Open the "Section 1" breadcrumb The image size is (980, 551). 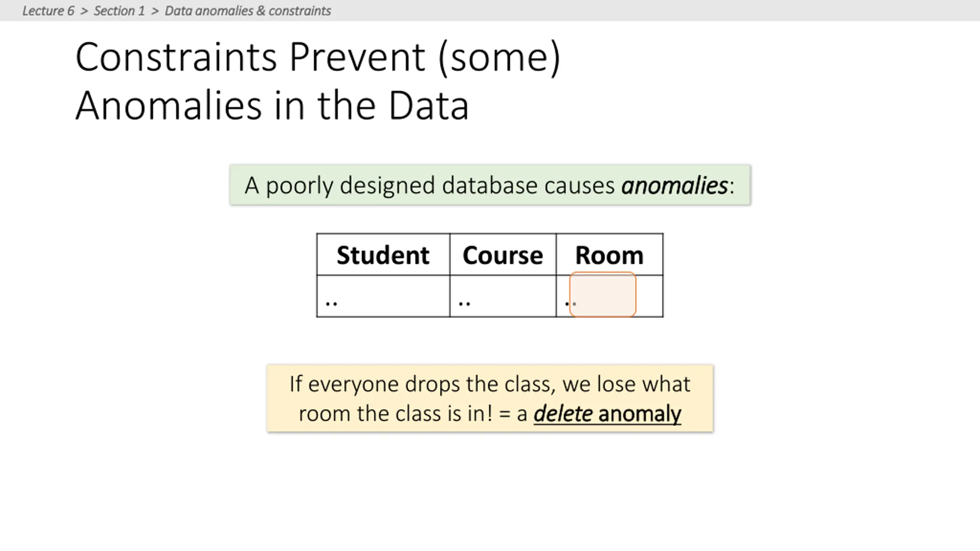[119, 11]
